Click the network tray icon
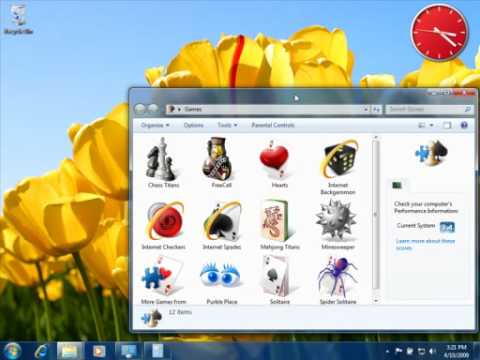This screenshot has width=480, height=360. (421, 351)
